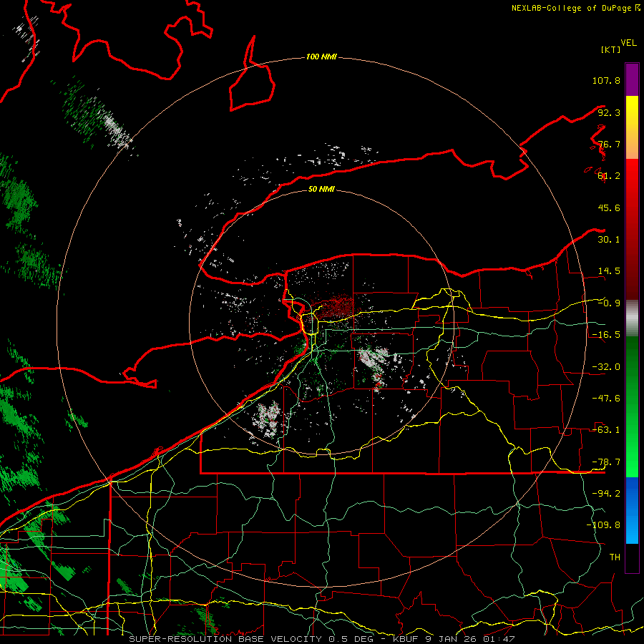644x644 pixels.
Task: Click the 92.3 legend value
Action: [x=609, y=112]
